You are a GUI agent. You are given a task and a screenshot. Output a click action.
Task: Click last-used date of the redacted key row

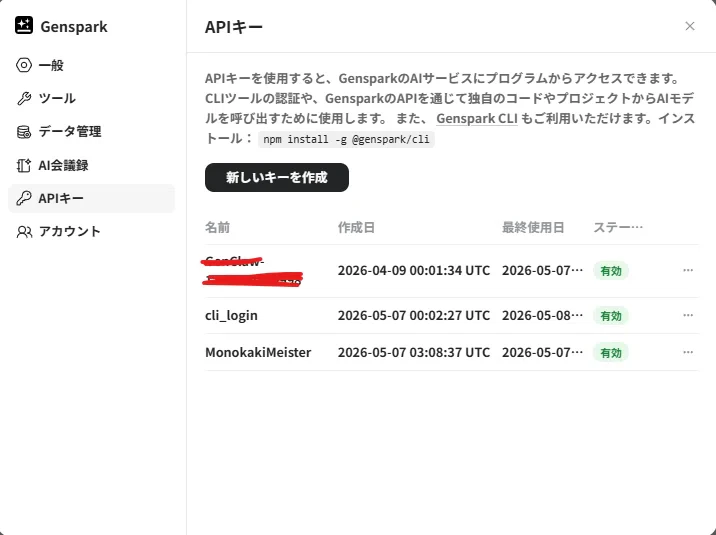pyautogui.click(x=542, y=270)
